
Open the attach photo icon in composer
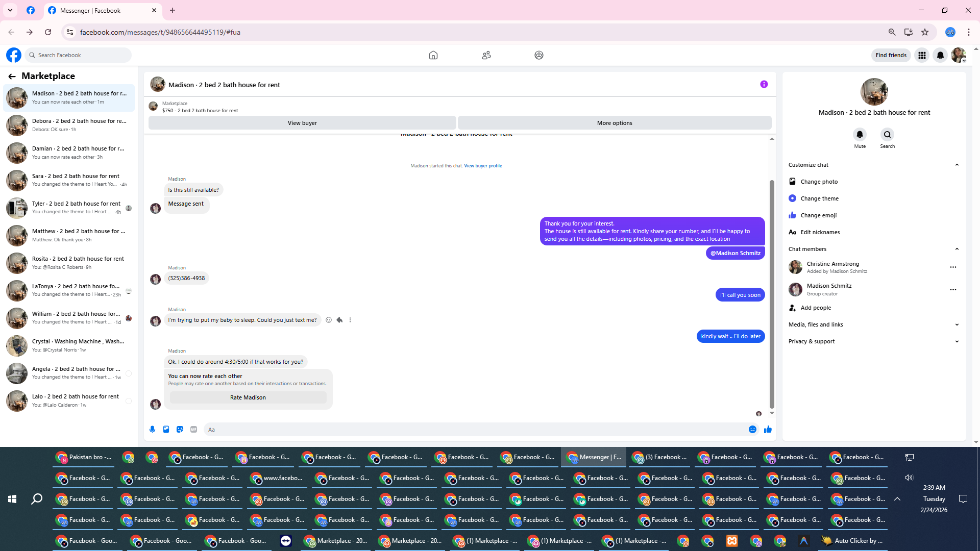pyautogui.click(x=166, y=430)
